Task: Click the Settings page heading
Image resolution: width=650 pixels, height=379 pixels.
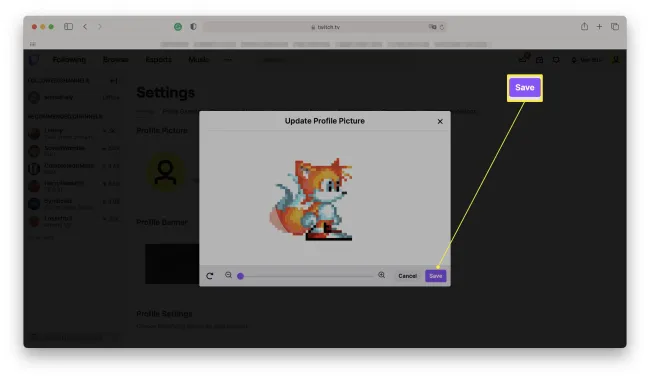Action: click(166, 92)
